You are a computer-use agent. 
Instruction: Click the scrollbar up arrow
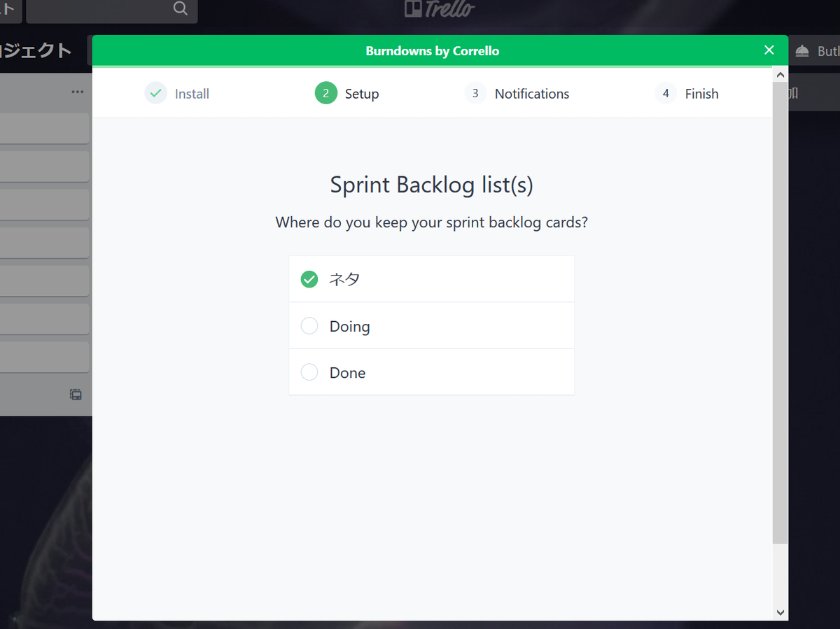(x=780, y=74)
